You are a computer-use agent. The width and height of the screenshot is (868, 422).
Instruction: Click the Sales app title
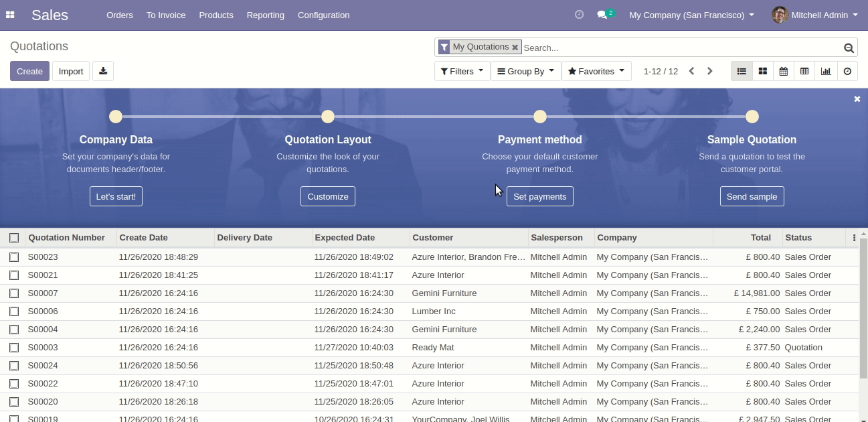click(x=50, y=15)
